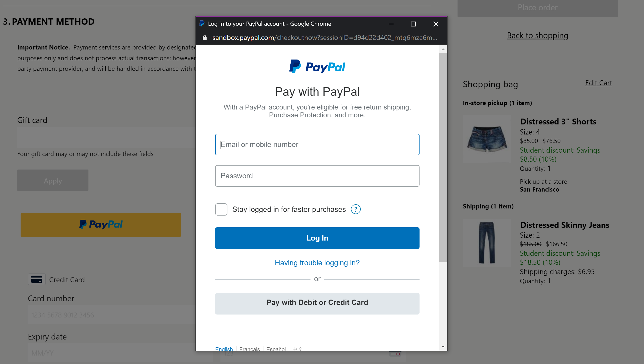Click the secure lock icon in address bar

pos(204,37)
